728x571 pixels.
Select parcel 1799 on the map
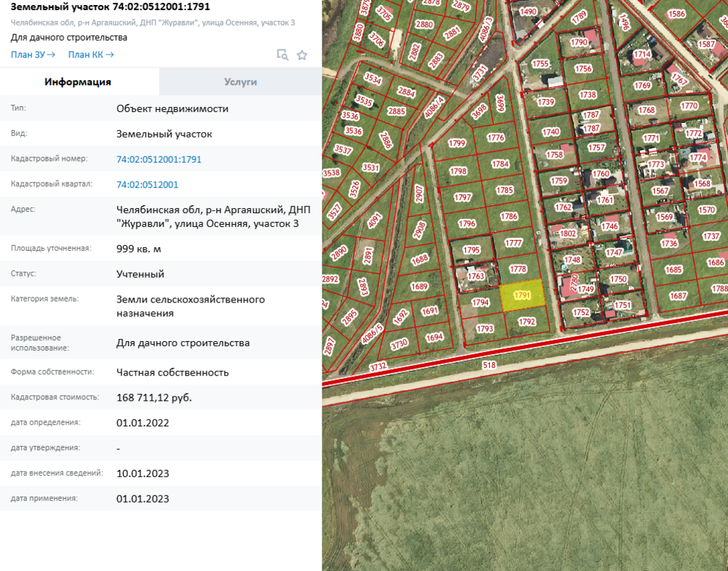[x=457, y=144]
